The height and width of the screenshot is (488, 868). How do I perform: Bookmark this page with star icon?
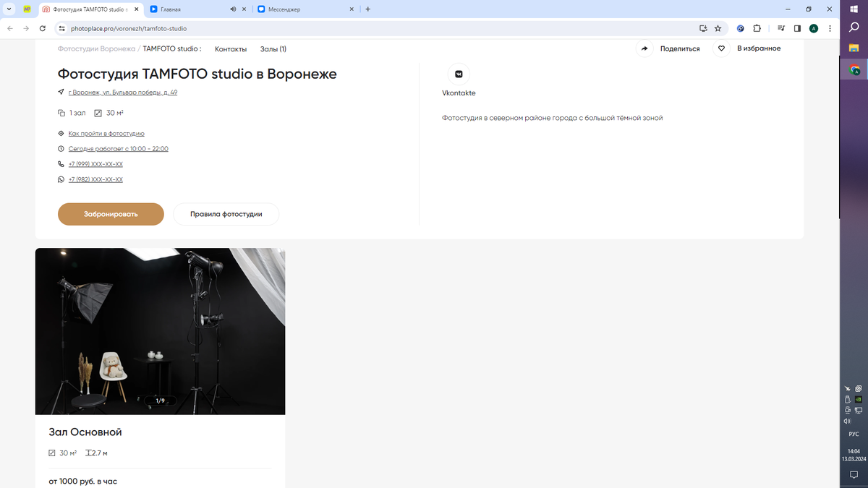coord(718,28)
